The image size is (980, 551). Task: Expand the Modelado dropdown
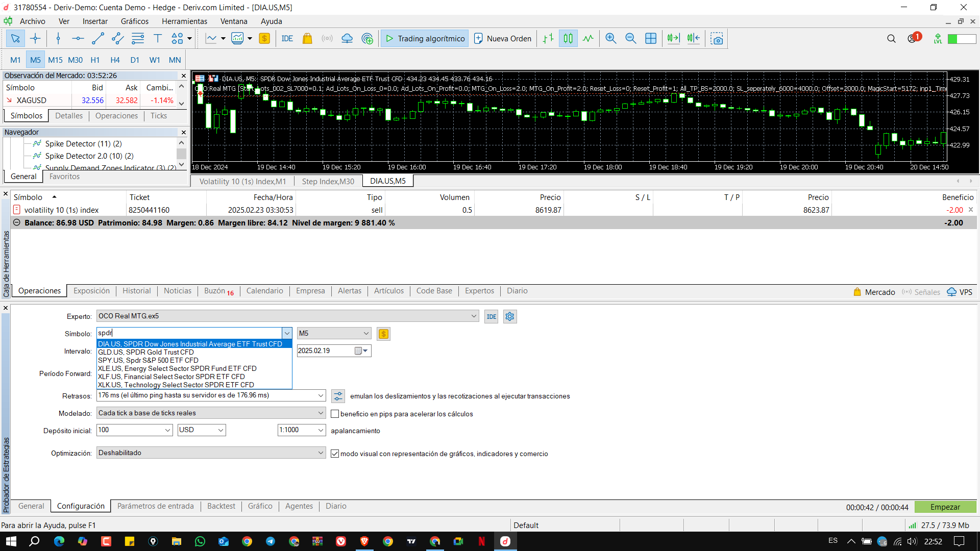[321, 413]
